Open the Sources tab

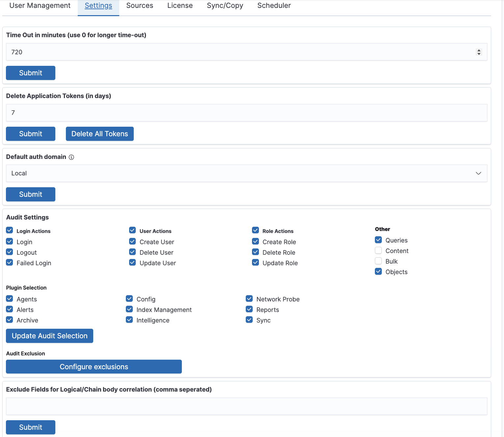pos(140,6)
